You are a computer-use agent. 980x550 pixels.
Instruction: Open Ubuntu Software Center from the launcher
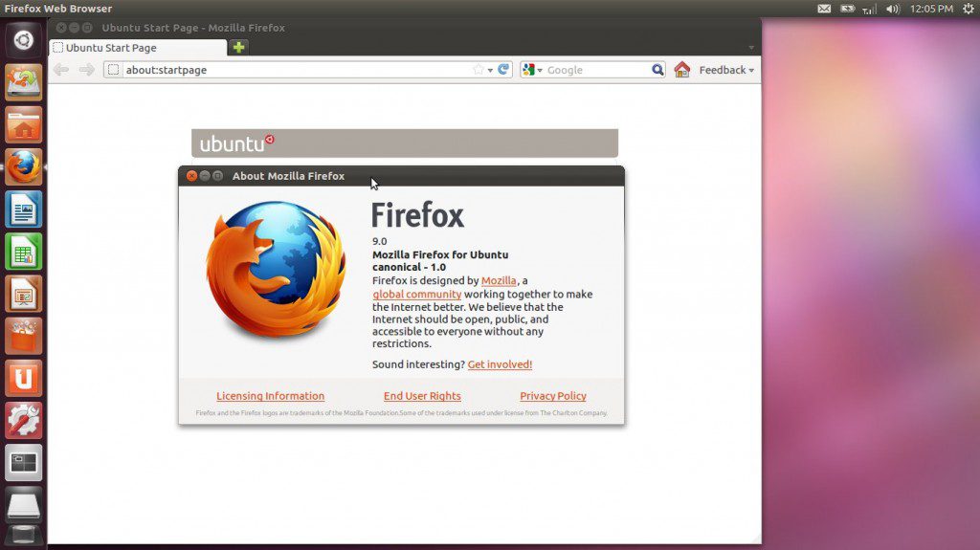click(x=24, y=337)
